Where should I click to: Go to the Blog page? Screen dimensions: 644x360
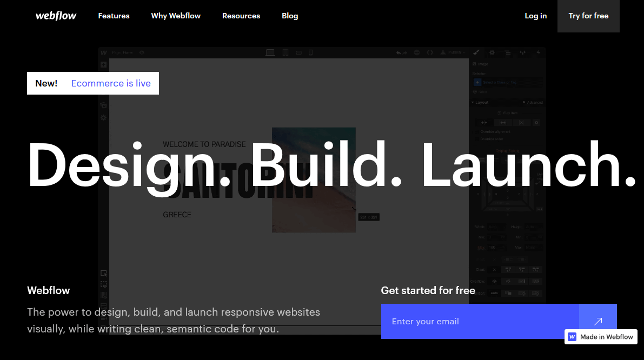click(290, 16)
